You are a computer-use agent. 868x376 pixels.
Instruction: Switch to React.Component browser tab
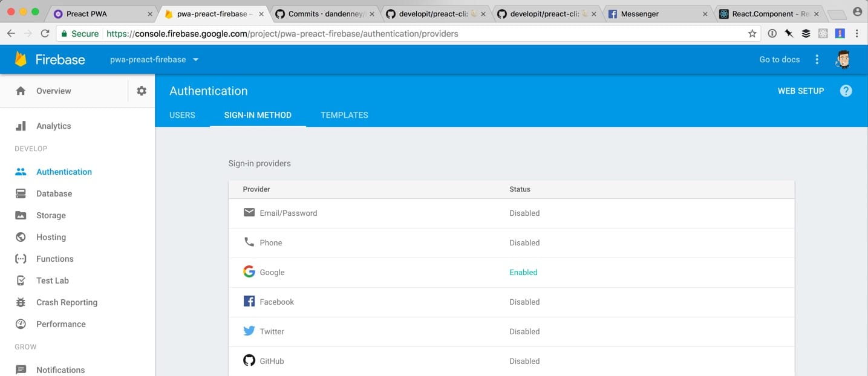[x=768, y=13]
